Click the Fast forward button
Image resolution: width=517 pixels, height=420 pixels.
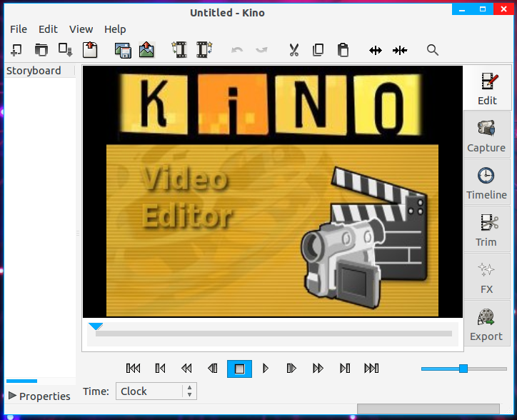(318, 368)
